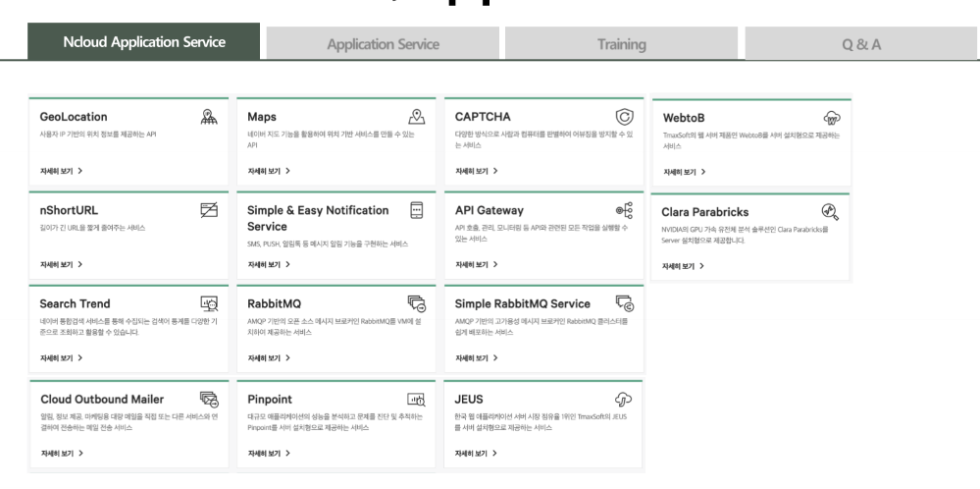
Task: Switch to Ncloud Application Service tab
Action: click(144, 42)
